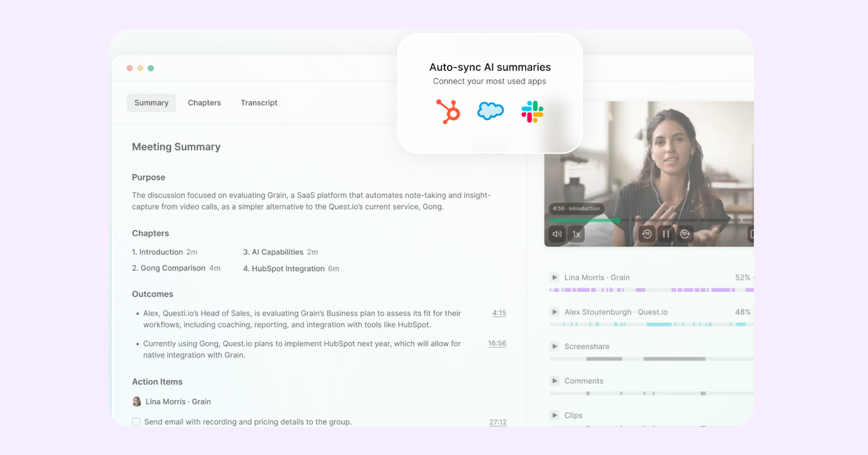This screenshot has width=868, height=455.
Task: Expand the Alex Stoutenburgh speaker track
Action: [x=554, y=312]
